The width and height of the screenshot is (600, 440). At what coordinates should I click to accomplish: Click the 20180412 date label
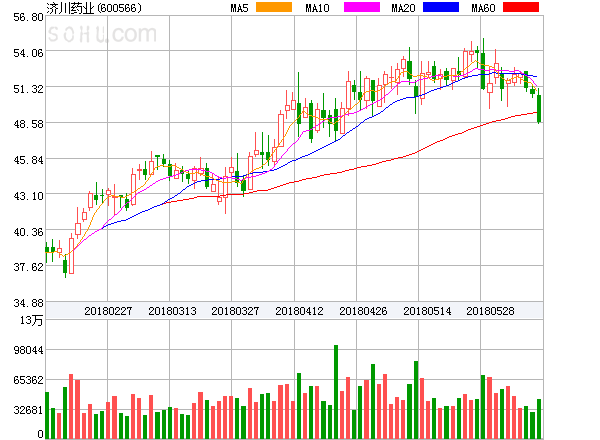click(x=299, y=311)
